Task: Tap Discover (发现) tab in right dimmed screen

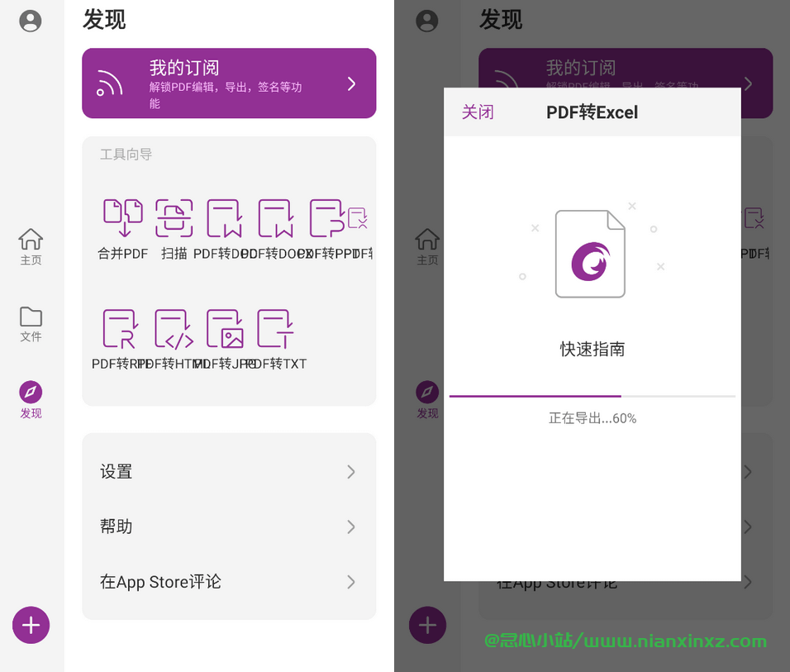Action: coord(427,400)
